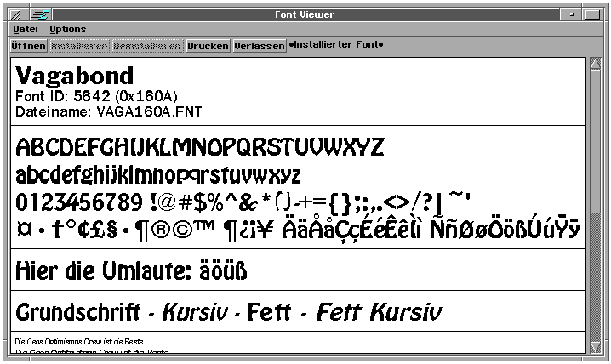
Task: Click the Installierter Font status label
Action: (x=337, y=44)
